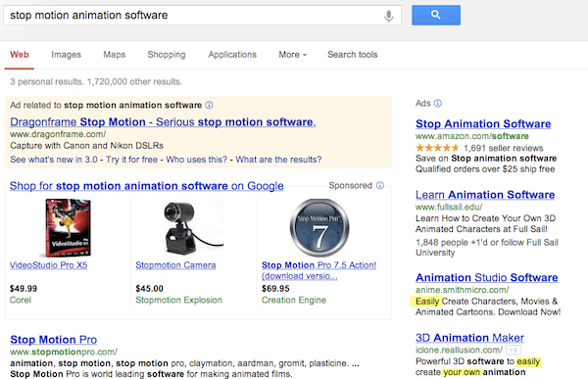Image resolution: width=588 pixels, height=379 pixels.
Task: Open the Maps tab
Action: tap(115, 55)
